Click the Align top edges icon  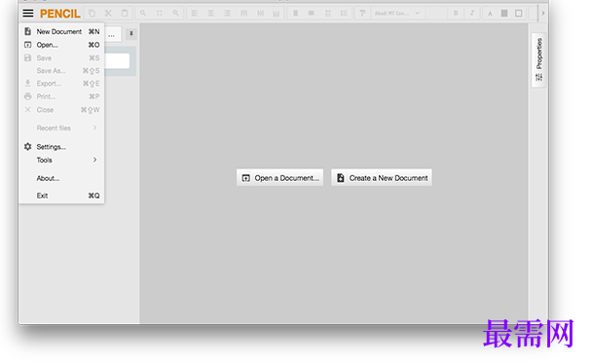(x=243, y=14)
